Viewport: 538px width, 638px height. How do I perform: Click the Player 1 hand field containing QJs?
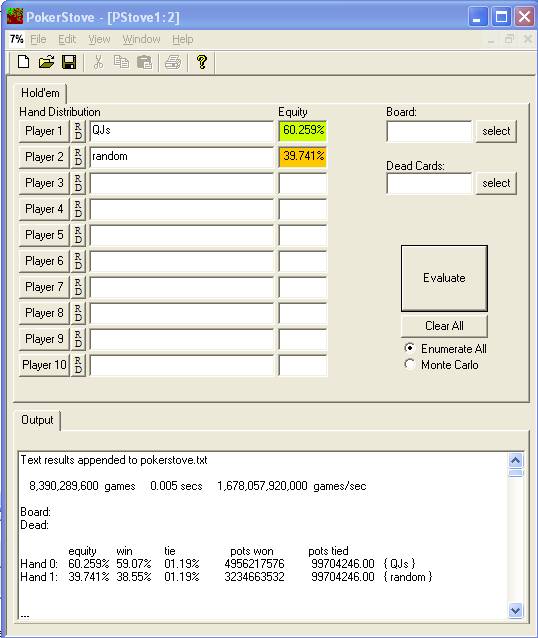pos(182,131)
